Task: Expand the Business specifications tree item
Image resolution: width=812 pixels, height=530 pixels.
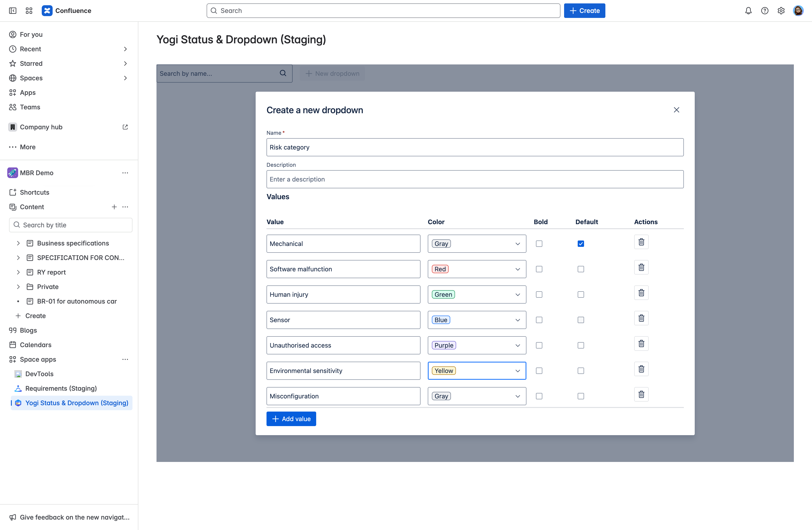Action: click(18, 243)
